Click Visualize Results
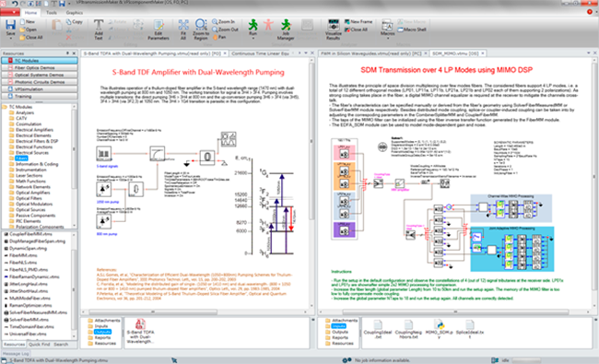This screenshot has width=599, height=364. tap(333, 29)
